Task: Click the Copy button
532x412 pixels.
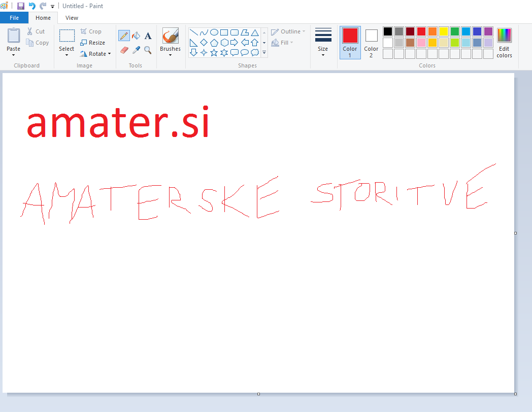Action: pos(38,43)
